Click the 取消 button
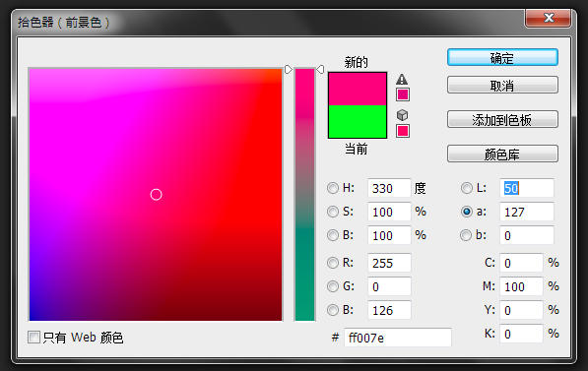 pyautogui.click(x=502, y=85)
